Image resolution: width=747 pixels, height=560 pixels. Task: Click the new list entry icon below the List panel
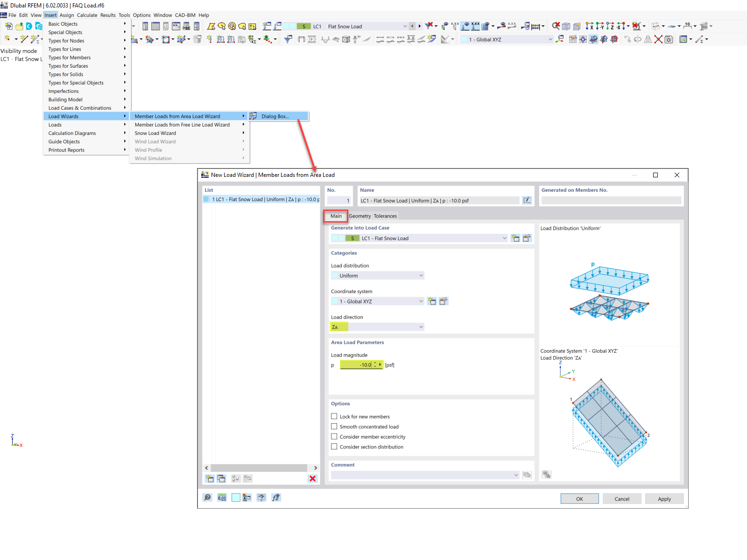click(x=209, y=478)
